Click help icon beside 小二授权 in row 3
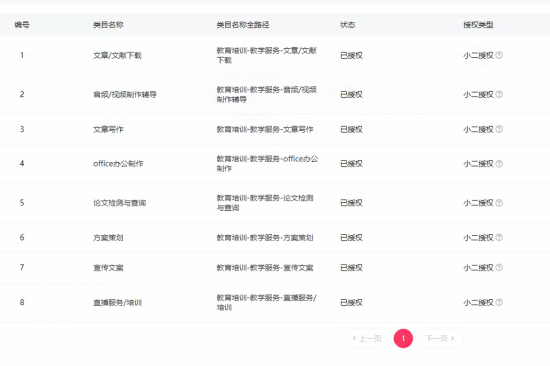The image size is (550, 366). click(499, 129)
